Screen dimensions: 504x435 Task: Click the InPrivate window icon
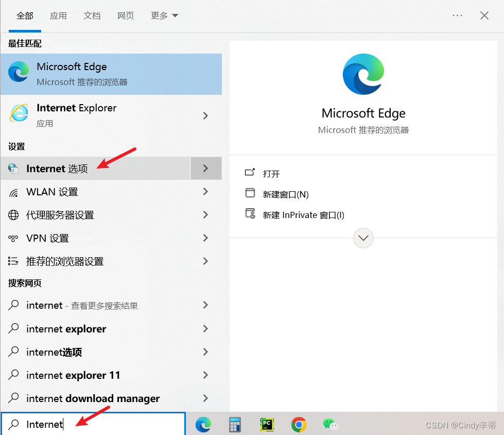[x=250, y=214]
